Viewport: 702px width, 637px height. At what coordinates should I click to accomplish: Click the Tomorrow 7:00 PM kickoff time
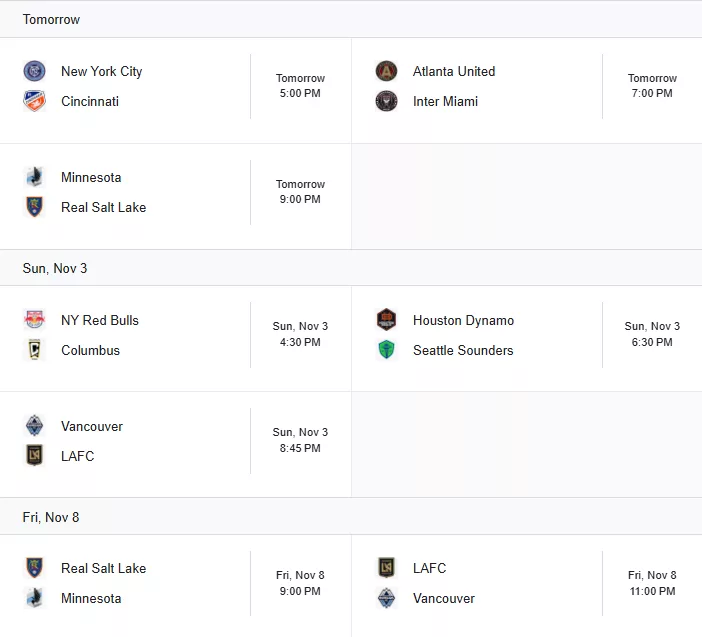point(652,86)
